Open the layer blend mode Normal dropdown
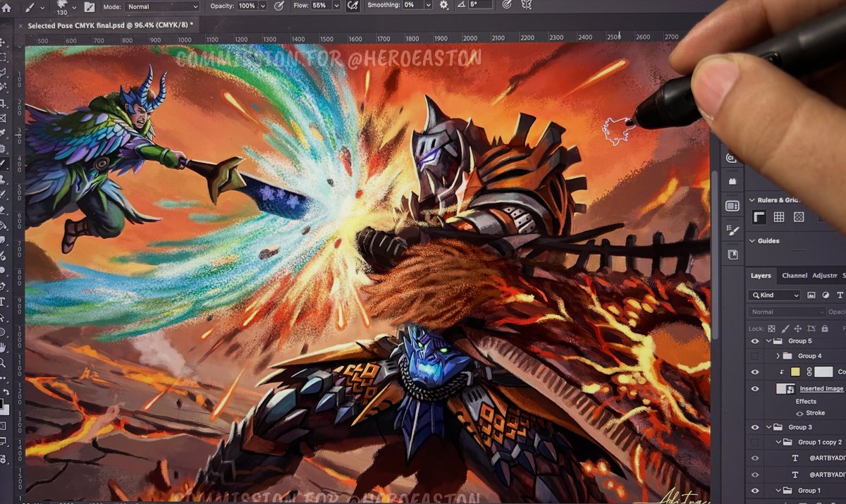The height and width of the screenshot is (504, 846). [x=787, y=312]
